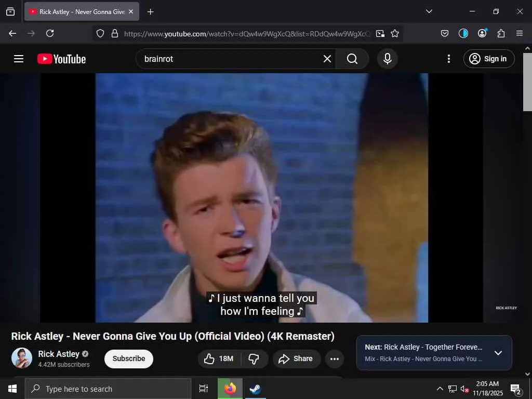Open picture-in-picture from address bar

(x=380, y=33)
